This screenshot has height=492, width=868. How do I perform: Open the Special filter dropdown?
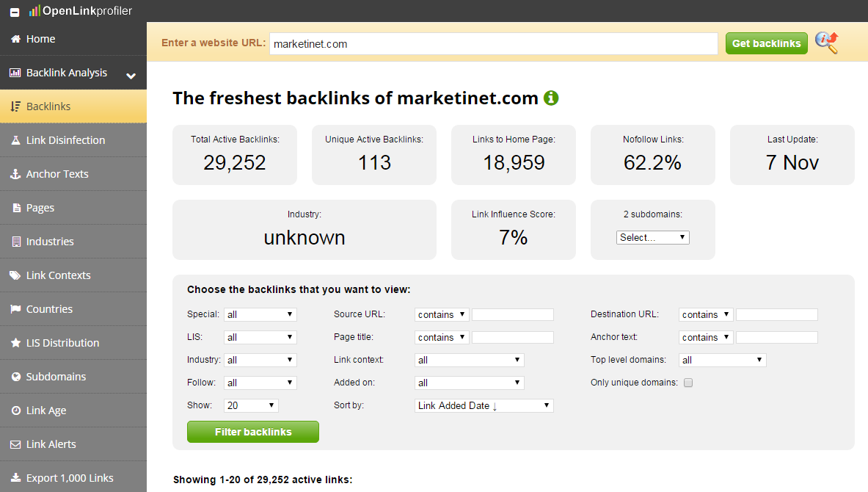coord(260,315)
